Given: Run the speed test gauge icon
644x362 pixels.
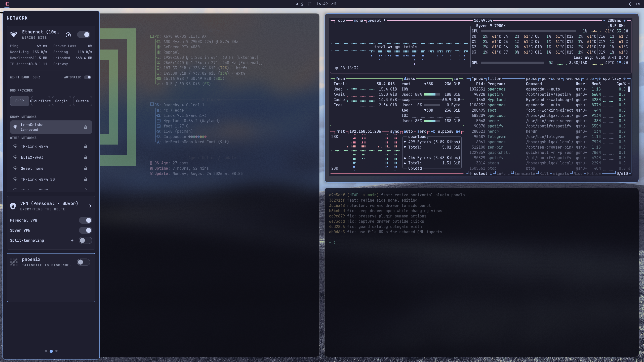Looking at the screenshot, I should tap(68, 35).
